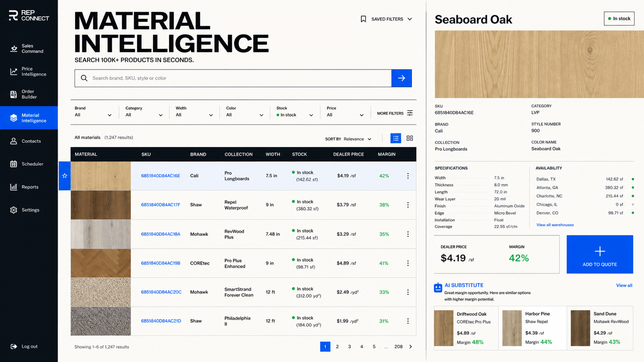Click View all warehouses link

click(x=555, y=225)
